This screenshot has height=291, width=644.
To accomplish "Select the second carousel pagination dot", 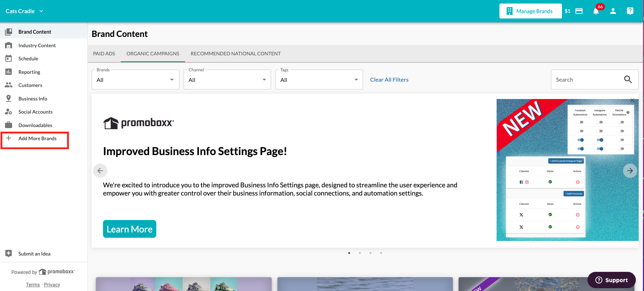I will [x=360, y=253].
